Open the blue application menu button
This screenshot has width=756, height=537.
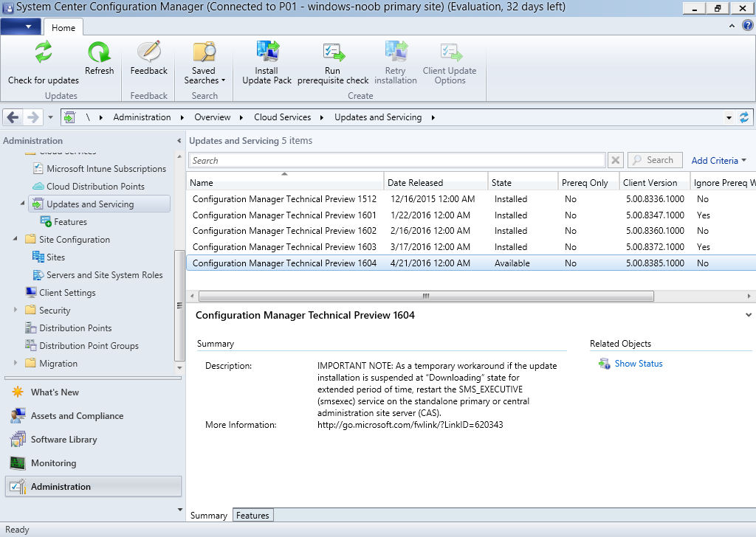(21, 27)
